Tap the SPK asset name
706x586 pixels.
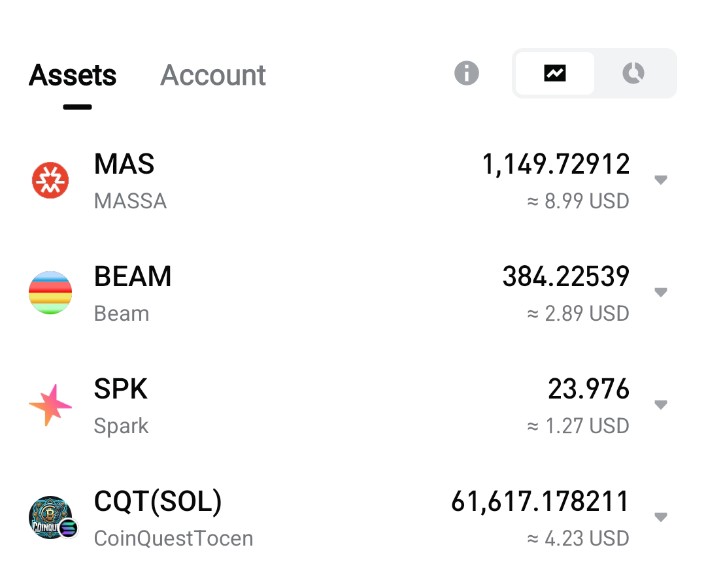point(121,389)
